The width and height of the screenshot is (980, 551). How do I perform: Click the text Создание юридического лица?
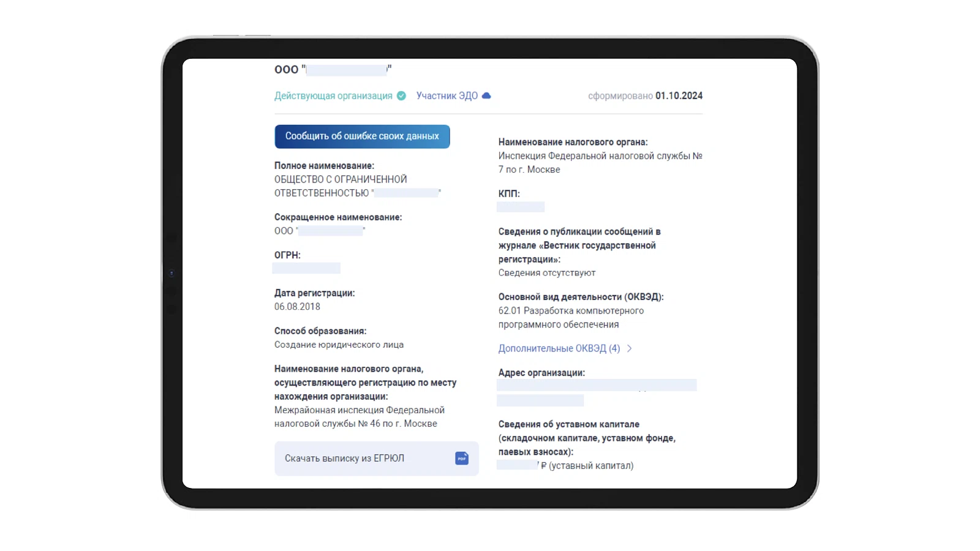(339, 345)
